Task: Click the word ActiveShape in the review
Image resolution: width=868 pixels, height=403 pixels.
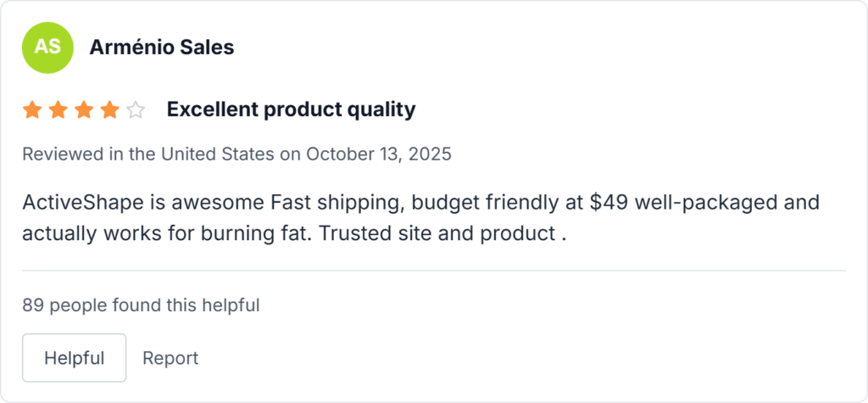Action: tap(80, 204)
